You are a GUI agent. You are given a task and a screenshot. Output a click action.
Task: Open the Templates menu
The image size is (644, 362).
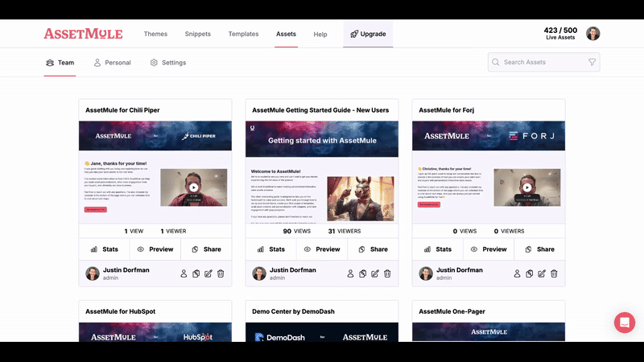pyautogui.click(x=244, y=34)
